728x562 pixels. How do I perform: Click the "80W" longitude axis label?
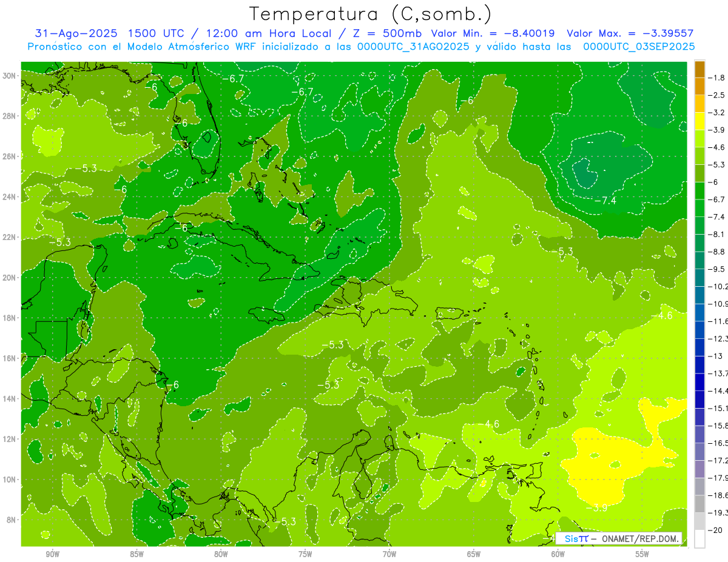click(221, 555)
